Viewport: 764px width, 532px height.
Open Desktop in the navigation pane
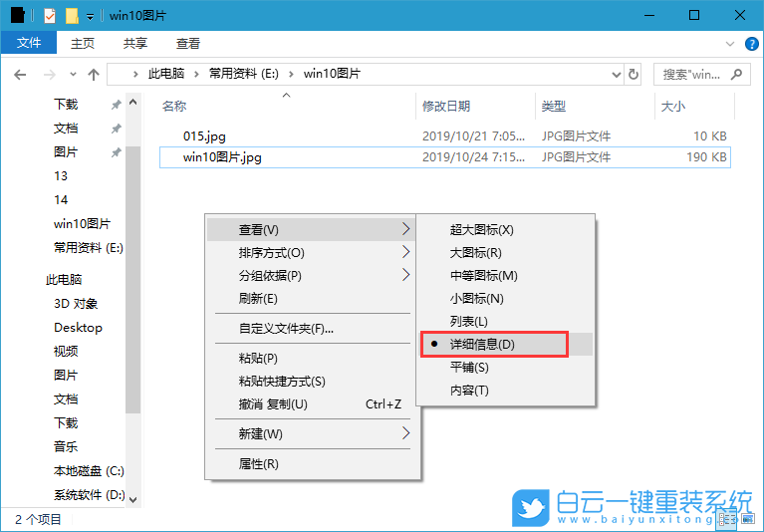click(78, 328)
